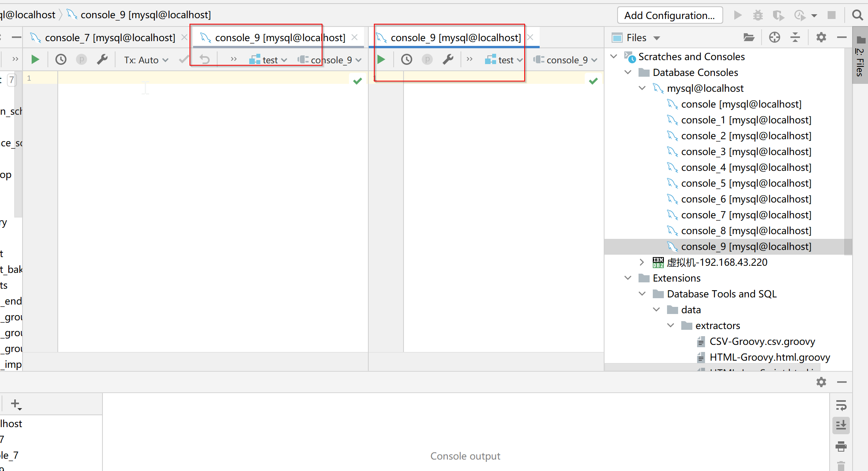868x471 pixels.
Task: Click the playground P icon in right toolbar
Action: [x=427, y=60]
